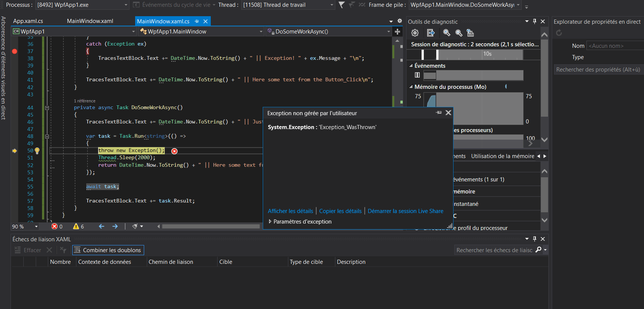644x309 pixels.
Task: Open the 90 % zoom level dropdown
Action: (x=36, y=226)
